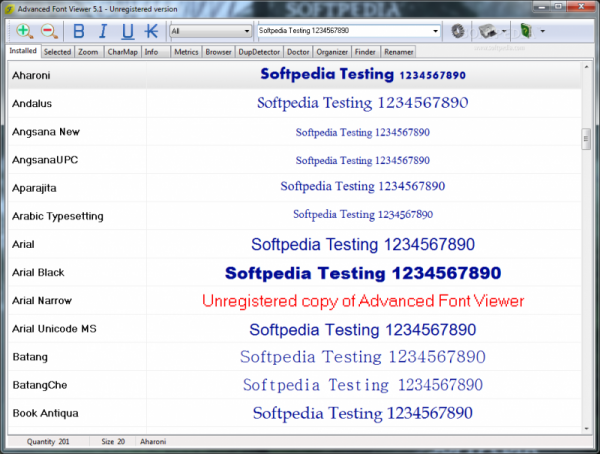Click the sample text input field

pyautogui.click(x=345, y=31)
